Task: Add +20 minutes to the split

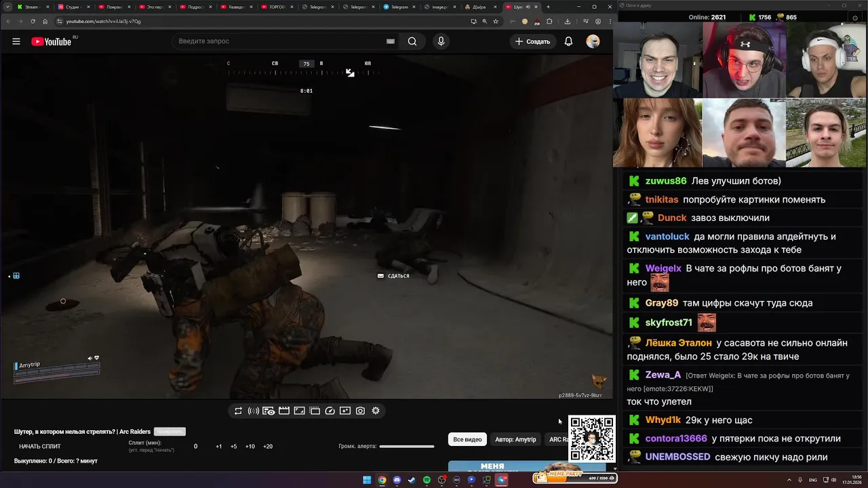Action: 268,447
